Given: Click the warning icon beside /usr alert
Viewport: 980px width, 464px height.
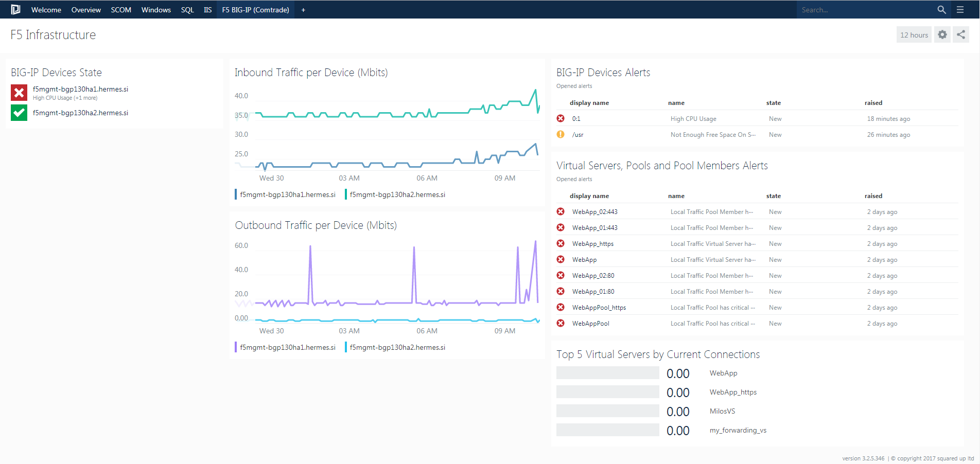Looking at the screenshot, I should (561, 134).
